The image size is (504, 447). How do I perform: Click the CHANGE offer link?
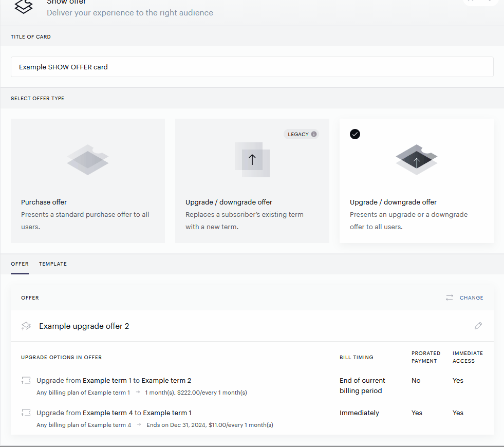471,297
